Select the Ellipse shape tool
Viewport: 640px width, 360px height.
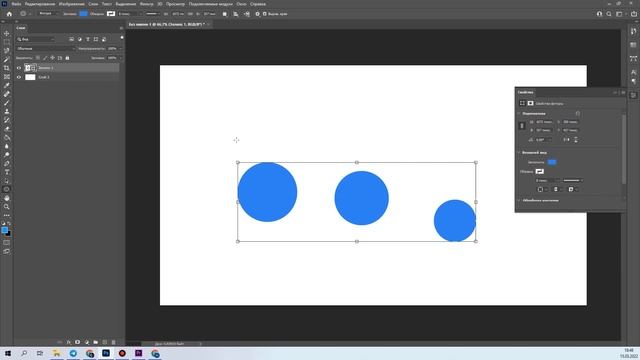7,189
